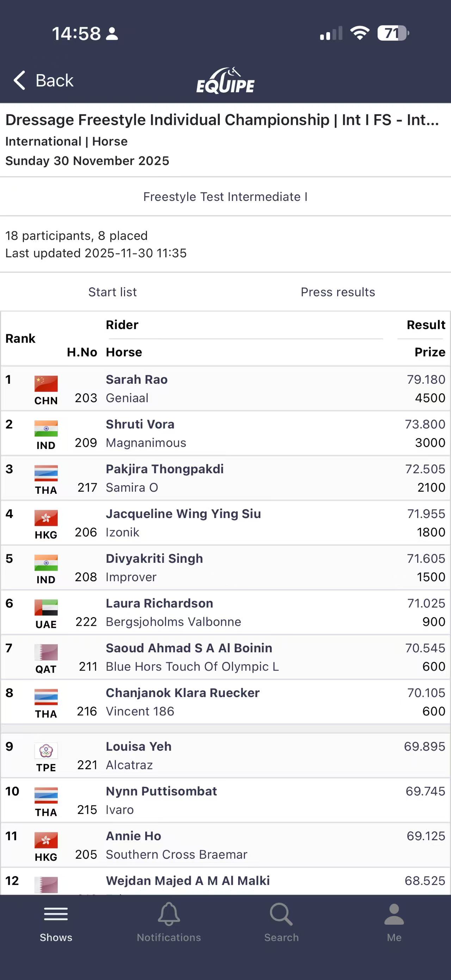The height and width of the screenshot is (980, 451).
Task: Tap the TPE flag beside Louisa Yeh
Action: pyautogui.click(x=46, y=751)
